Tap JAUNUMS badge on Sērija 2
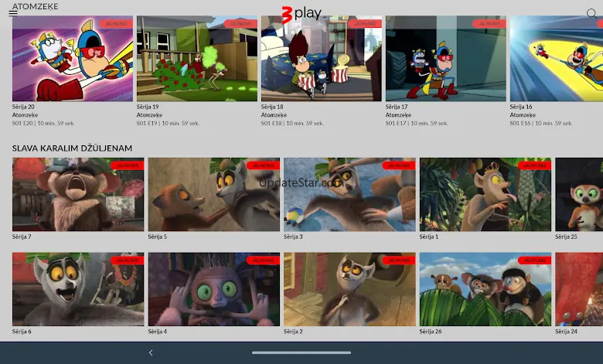The height and width of the screenshot is (364, 603). pyautogui.click(x=399, y=260)
